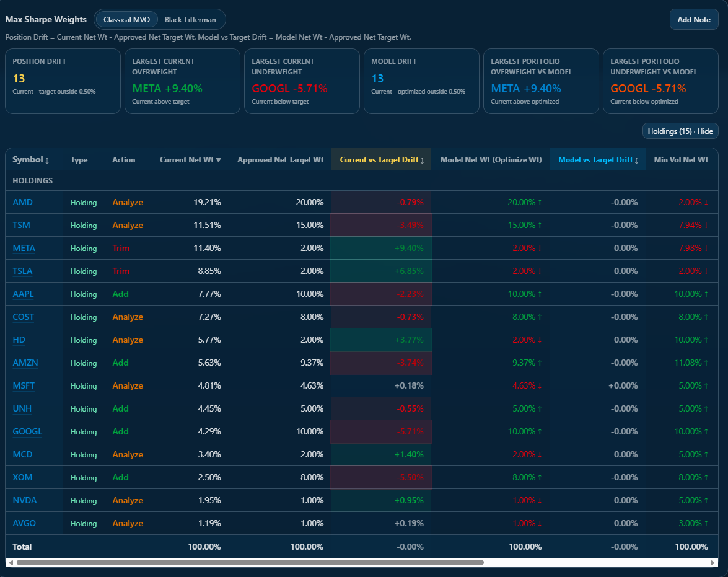
Task: Click the -5.50% drift cell for XOM
Action: coord(381,477)
